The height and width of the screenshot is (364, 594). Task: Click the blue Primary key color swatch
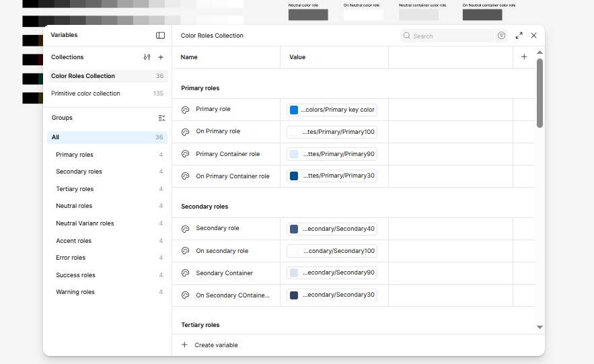click(x=294, y=110)
